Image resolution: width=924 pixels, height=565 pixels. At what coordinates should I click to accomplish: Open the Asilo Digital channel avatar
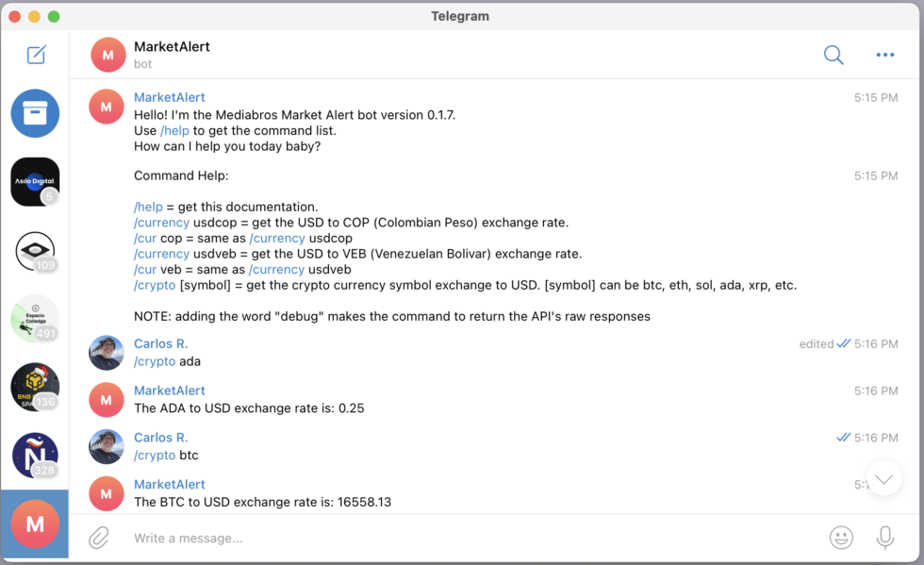click(x=35, y=182)
